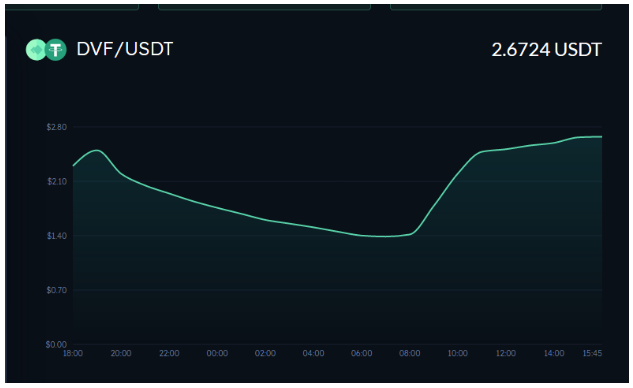Click the price line's early peak near 19:00
The width and height of the screenshot is (633, 388).
coord(97,150)
